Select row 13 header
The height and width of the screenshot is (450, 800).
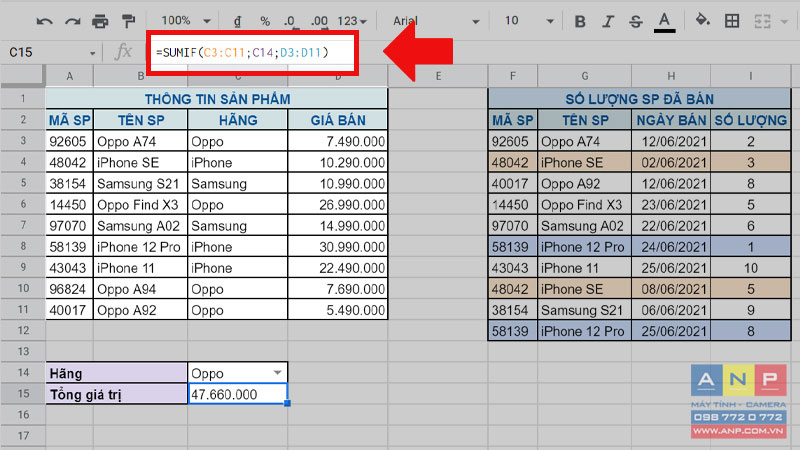tap(23, 352)
